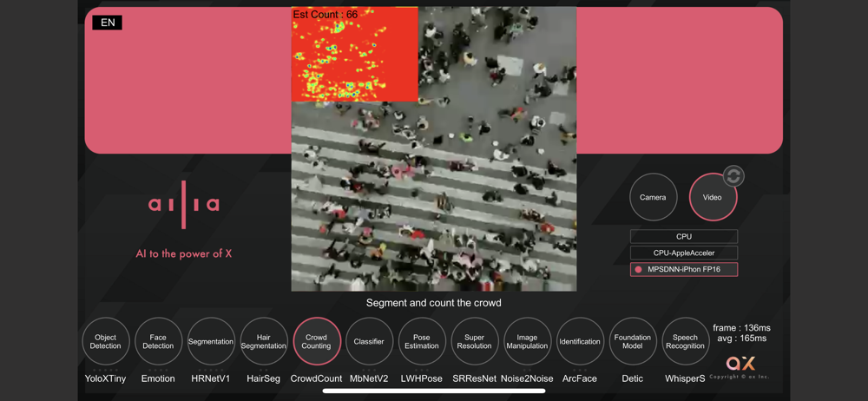Select the Object Detection circle
The width and height of the screenshot is (868, 401).
click(106, 341)
